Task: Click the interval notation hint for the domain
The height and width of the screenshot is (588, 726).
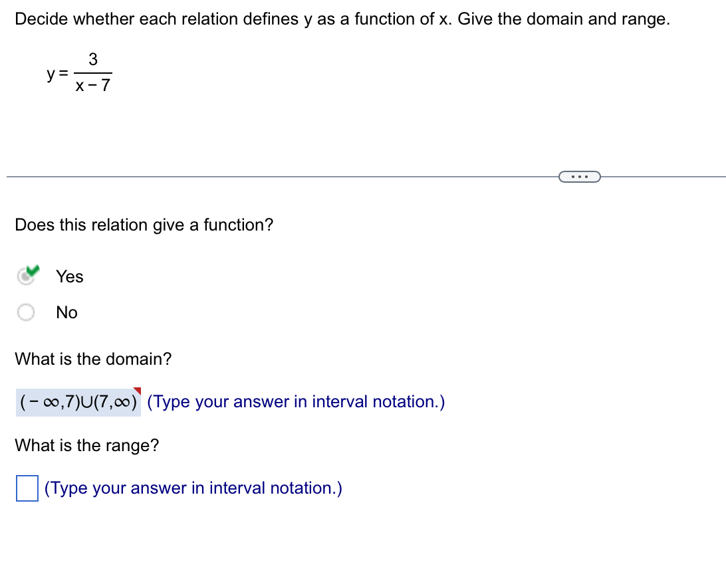Action: (297, 401)
